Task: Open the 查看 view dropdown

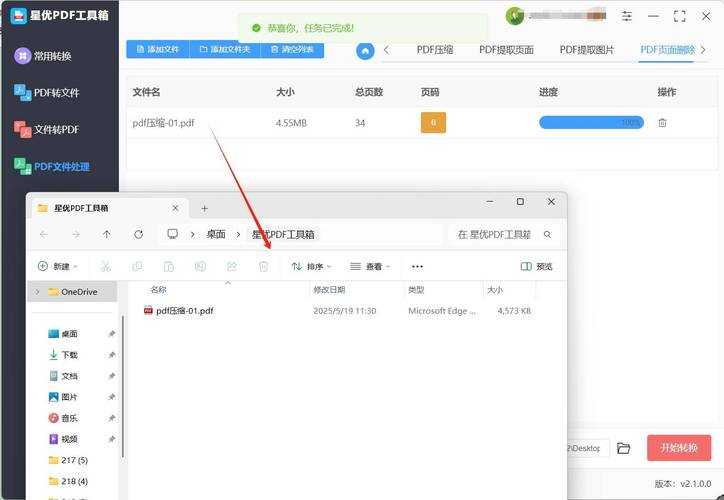Action: pyautogui.click(x=369, y=267)
